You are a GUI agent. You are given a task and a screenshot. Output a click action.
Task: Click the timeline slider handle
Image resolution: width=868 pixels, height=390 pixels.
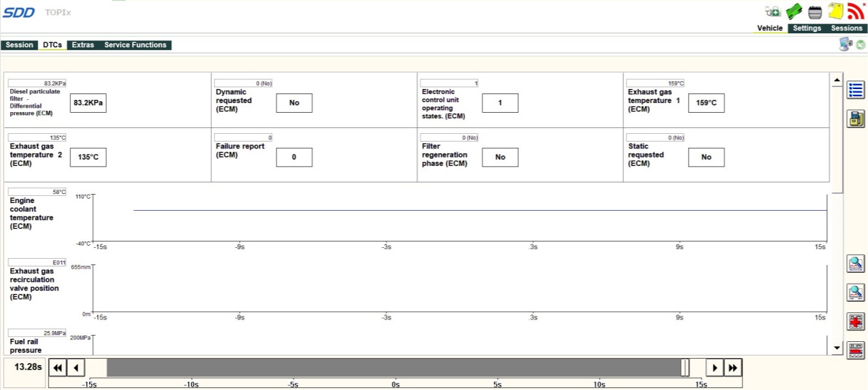pyautogui.click(x=685, y=368)
